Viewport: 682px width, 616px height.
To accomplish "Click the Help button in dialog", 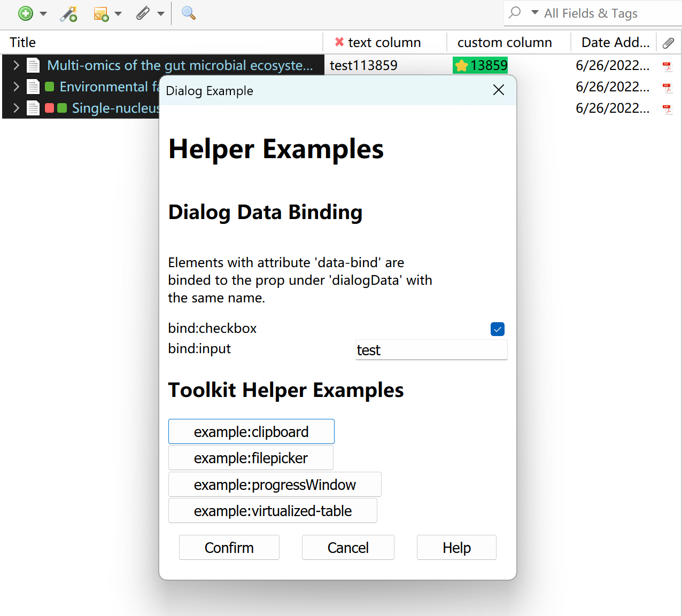I will tap(456, 548).
